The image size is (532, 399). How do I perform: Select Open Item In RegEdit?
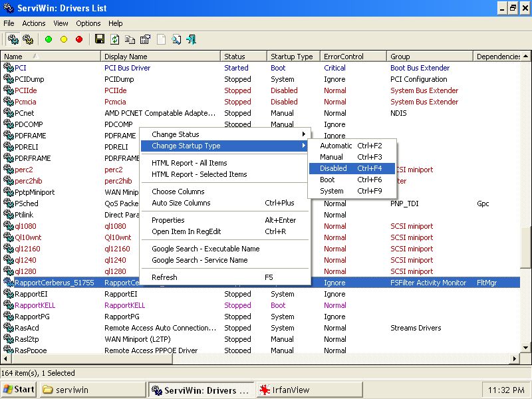click(x=225, y=231)
